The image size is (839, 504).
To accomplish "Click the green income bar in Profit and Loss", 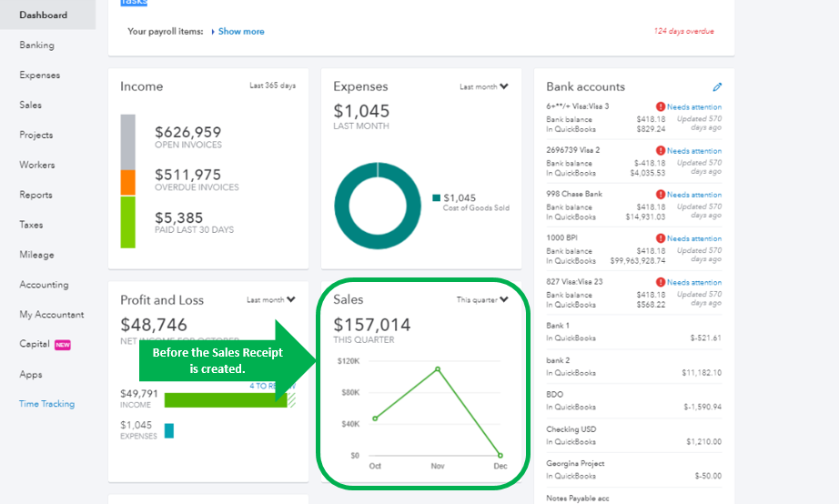I will tap(226, 399).
